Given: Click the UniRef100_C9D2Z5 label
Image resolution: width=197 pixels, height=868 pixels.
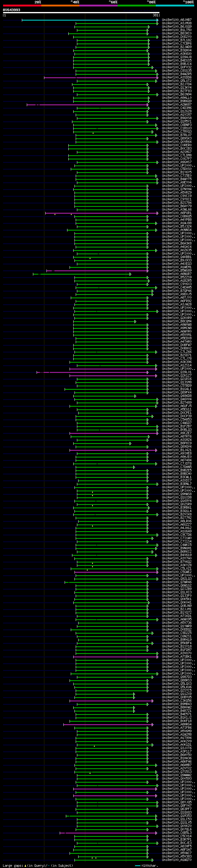Looking at the screenshot, I should coord(177,633).
